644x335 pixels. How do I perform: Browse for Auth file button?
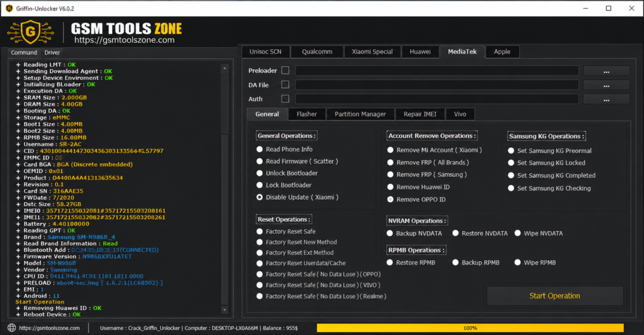(x=606, y=99)
